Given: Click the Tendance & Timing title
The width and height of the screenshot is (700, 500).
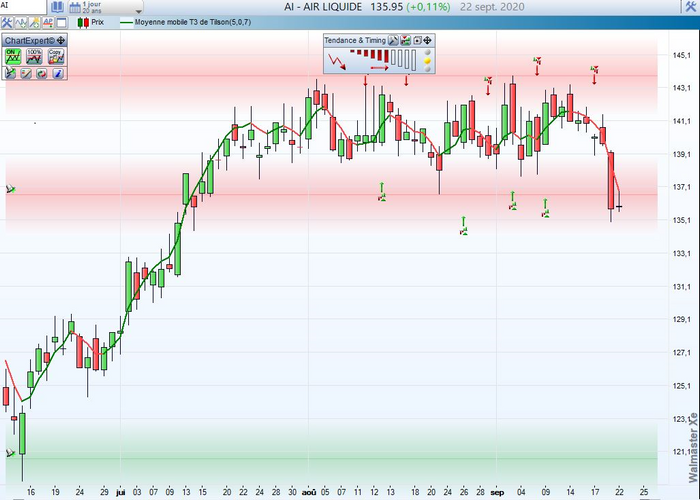Looking at the screenshot, I should 355,40.
